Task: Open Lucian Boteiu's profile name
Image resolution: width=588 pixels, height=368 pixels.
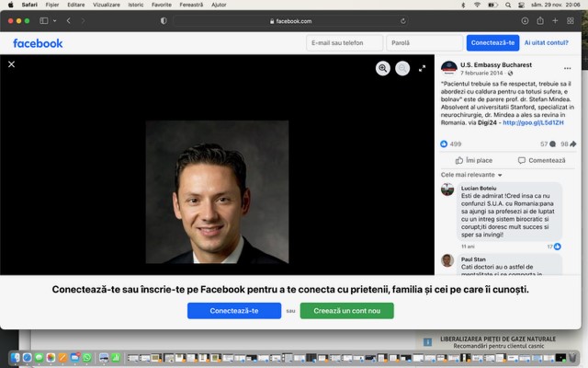Action: click(x=479, y=188)
